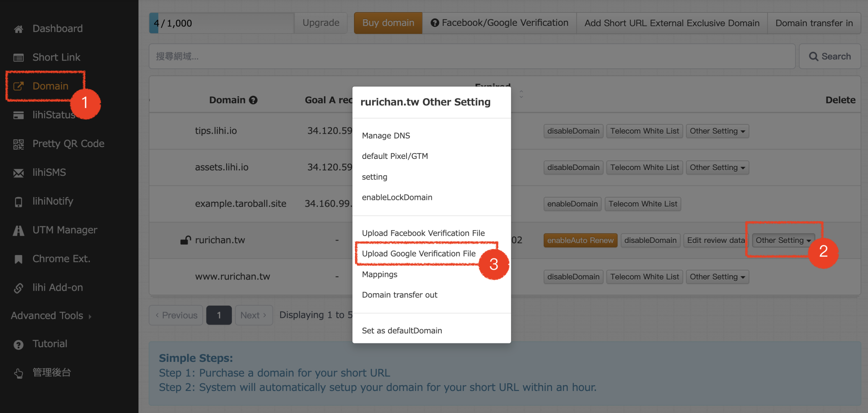This screenshot has height=413, width=868.
Task: Click the Chrome Ext. bookmark icon
Action: tap(19, 260)
